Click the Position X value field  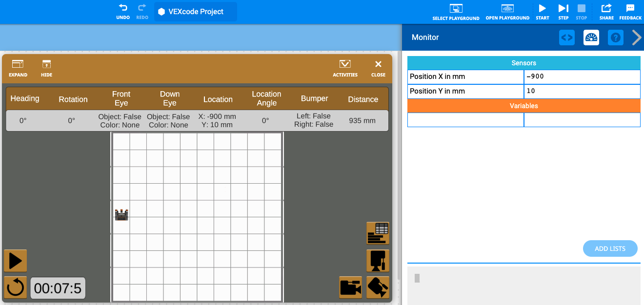582,76
